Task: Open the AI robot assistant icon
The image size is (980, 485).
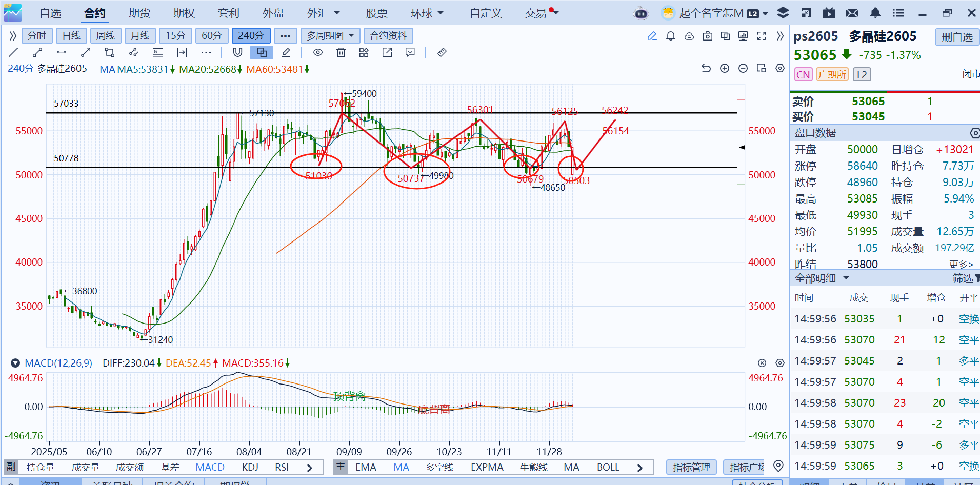Action: [641, 13]
